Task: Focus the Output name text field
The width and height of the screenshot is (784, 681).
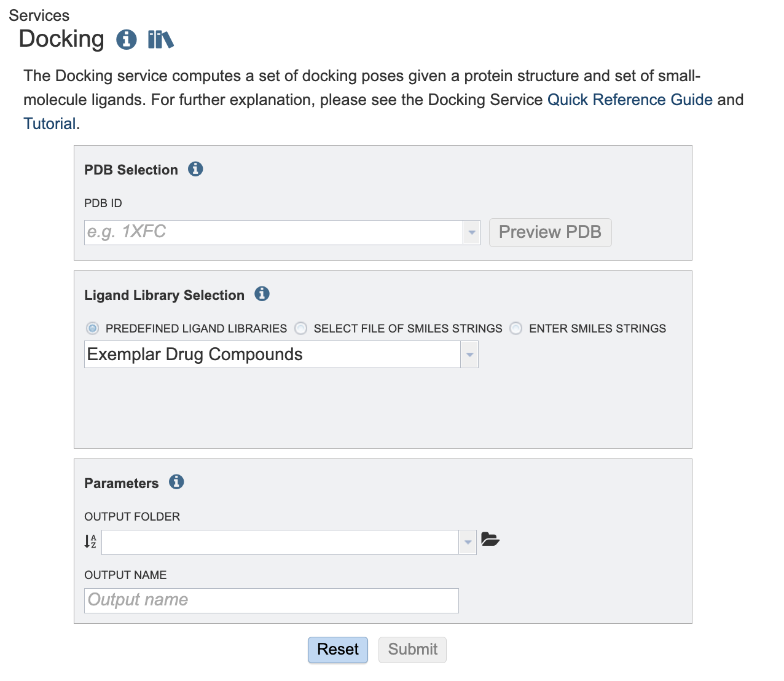Action: click(x=272, y=600)
